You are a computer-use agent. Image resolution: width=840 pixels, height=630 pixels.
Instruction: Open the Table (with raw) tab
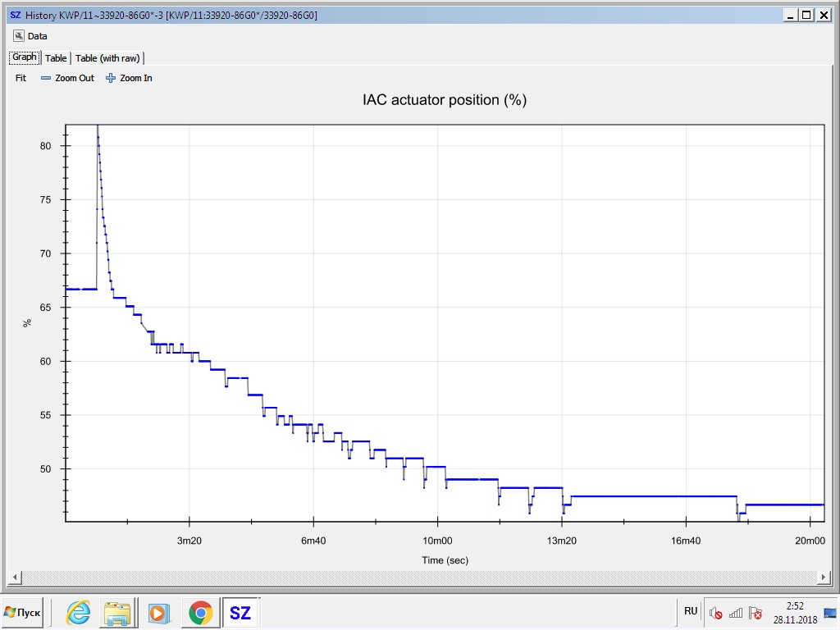pos(108,58)
